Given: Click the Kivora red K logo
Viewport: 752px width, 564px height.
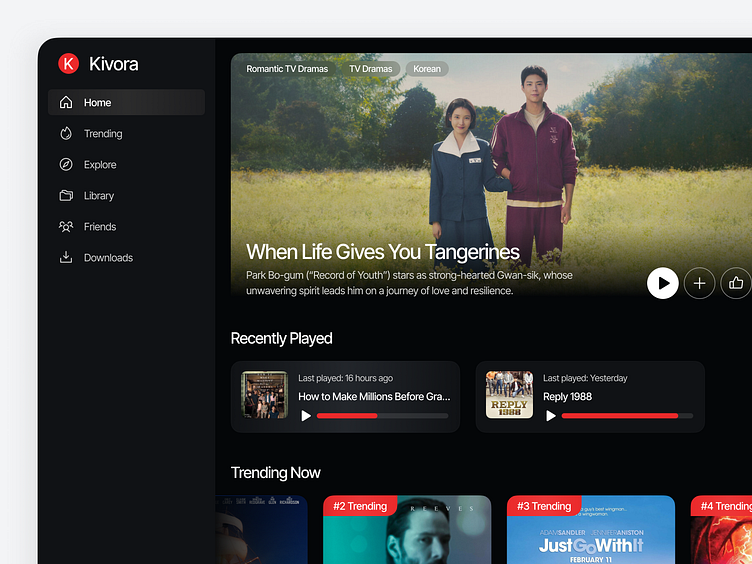Looking at the screenshot, I should [x=69, y=63].
